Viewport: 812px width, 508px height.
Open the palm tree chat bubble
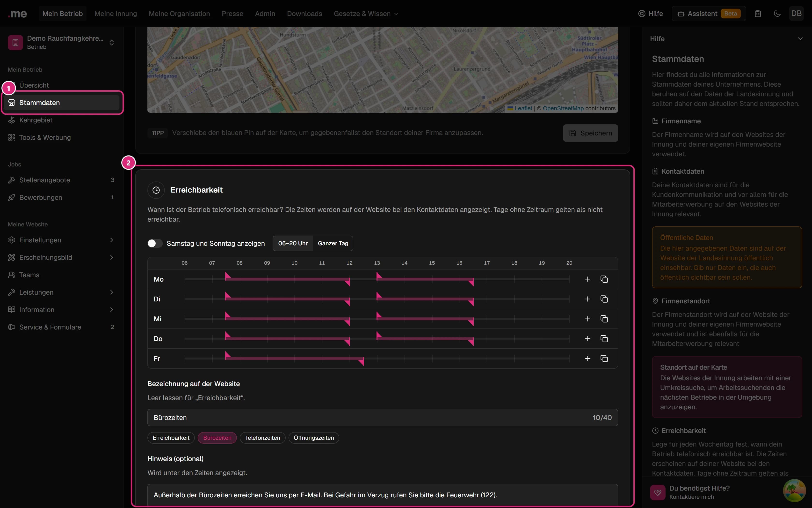click(x=794, y=491)
